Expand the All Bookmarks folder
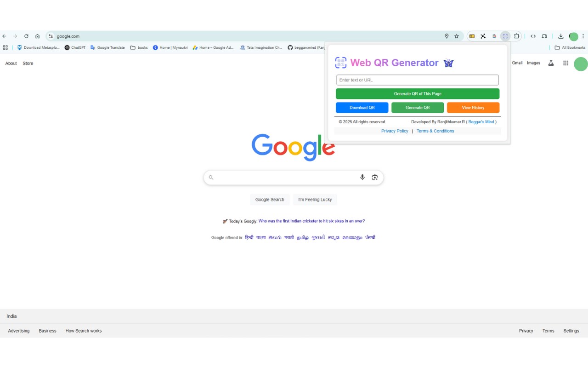Image resolution: width=588 pixels, height=368 pixels. pyautogui.click(x=570, y=47)
